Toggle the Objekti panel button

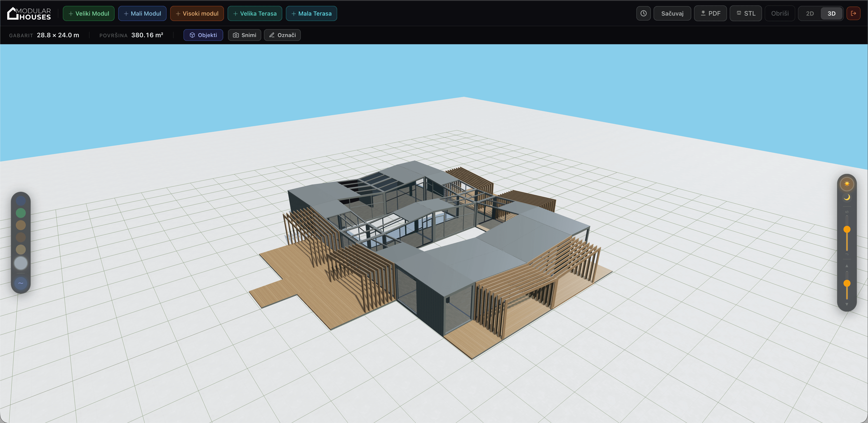coord(203,35)
